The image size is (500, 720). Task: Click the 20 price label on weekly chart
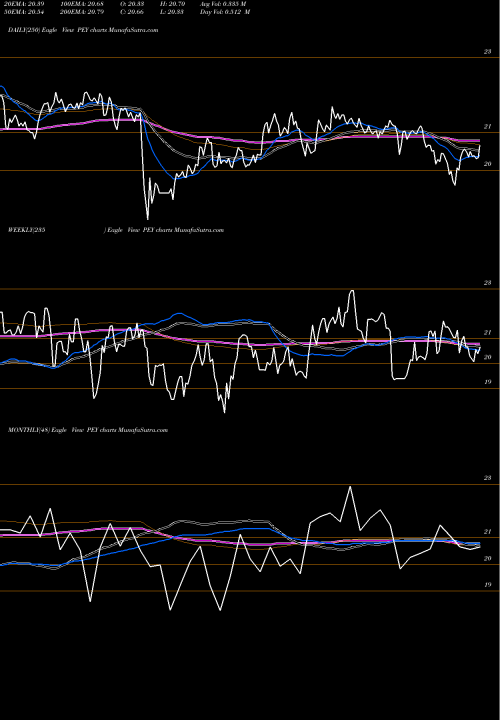pyautogui.click(x=487, y=357)
